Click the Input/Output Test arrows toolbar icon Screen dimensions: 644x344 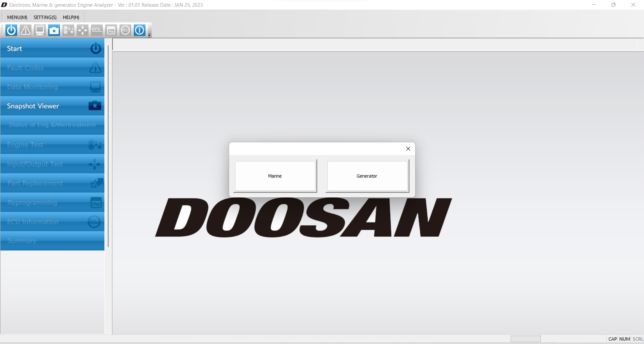click(x=83, y=30)
